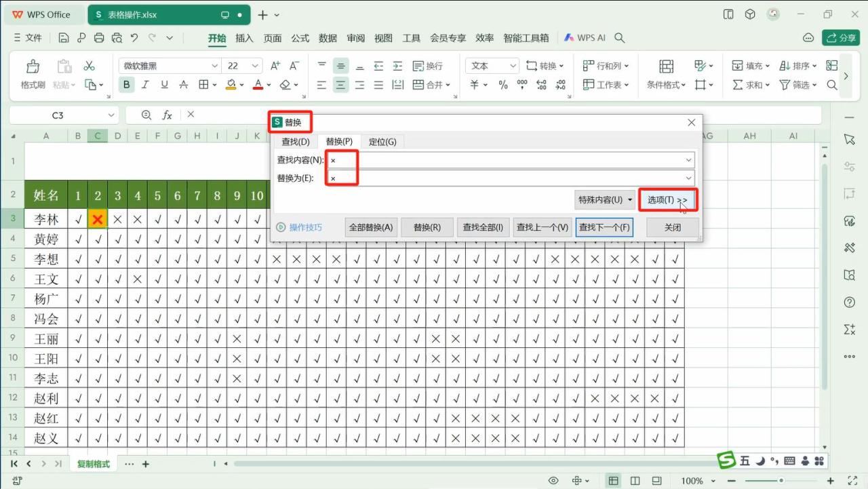868x489 pixels.
Task: Switch to 定位(G) tab in dialog
Action: pyautogui.click(x=382, y=142)
